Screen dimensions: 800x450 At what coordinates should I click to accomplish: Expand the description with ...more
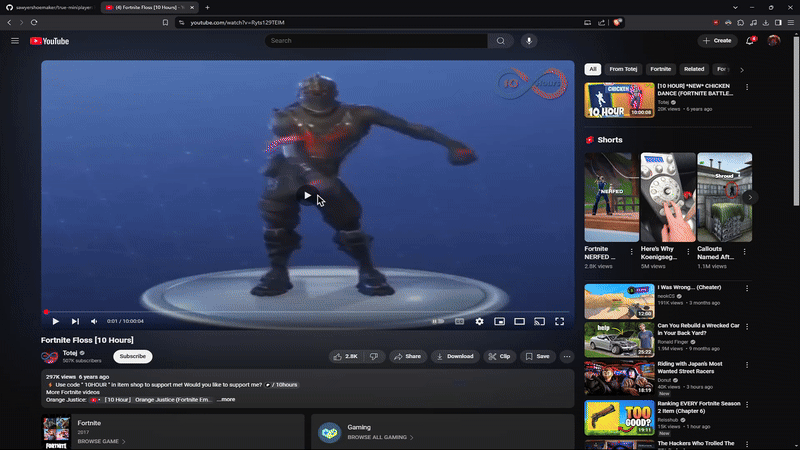click(x=226, y=399)
